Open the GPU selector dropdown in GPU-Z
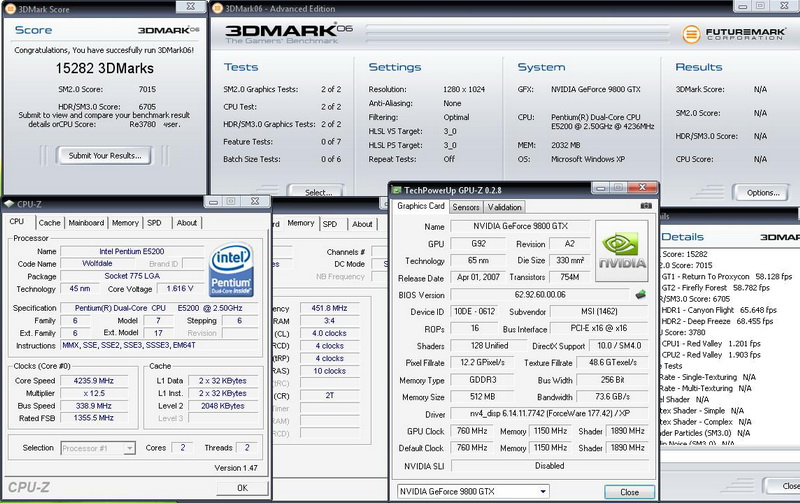 tap(543, 491)
